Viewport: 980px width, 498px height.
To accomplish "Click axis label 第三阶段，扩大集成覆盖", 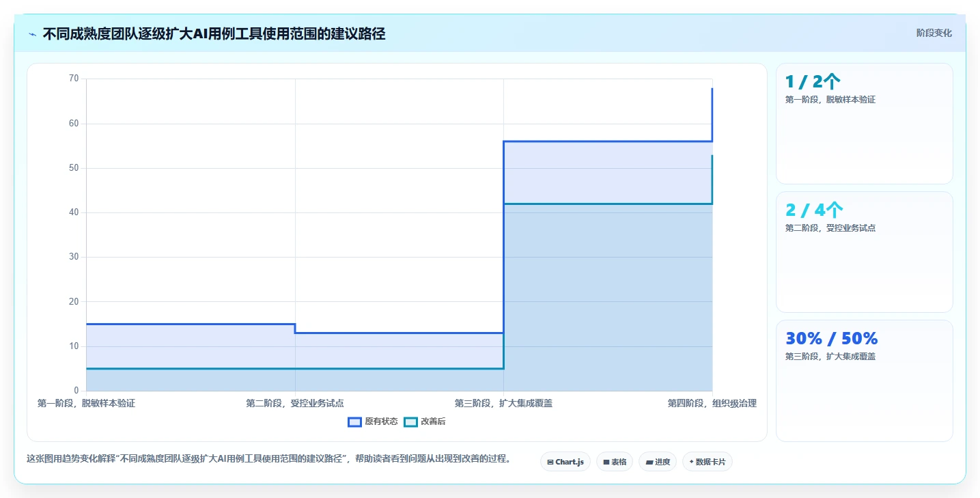I will click(503, 403).
